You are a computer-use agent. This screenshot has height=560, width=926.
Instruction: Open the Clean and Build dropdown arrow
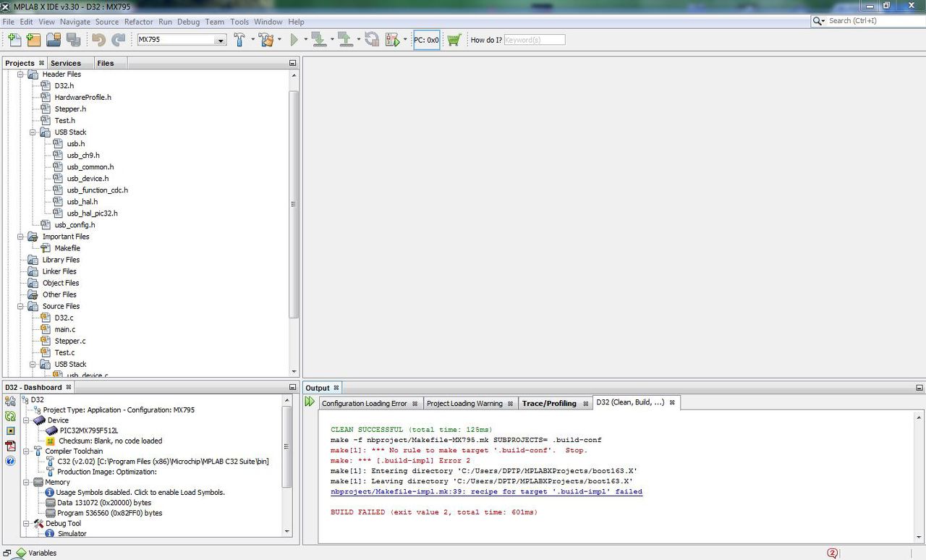[279, 40]
